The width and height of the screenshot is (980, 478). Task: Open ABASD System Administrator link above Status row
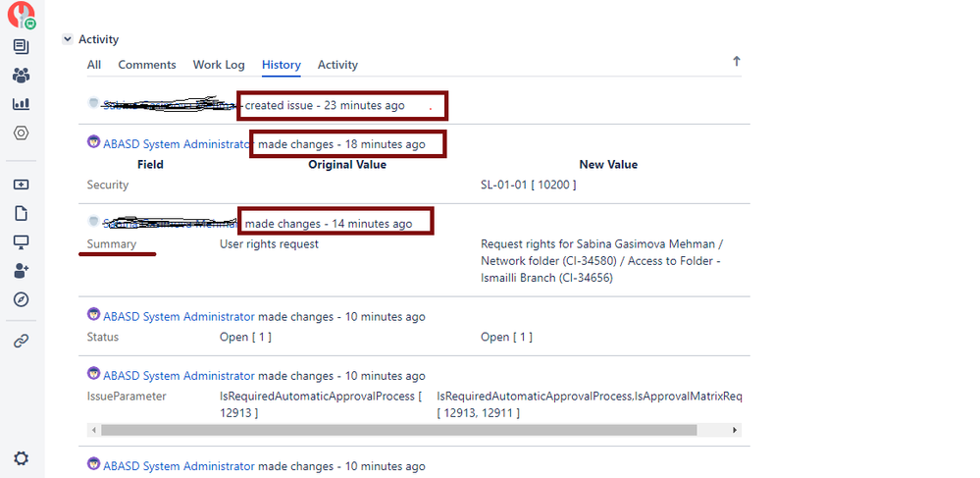coord(179,317)
